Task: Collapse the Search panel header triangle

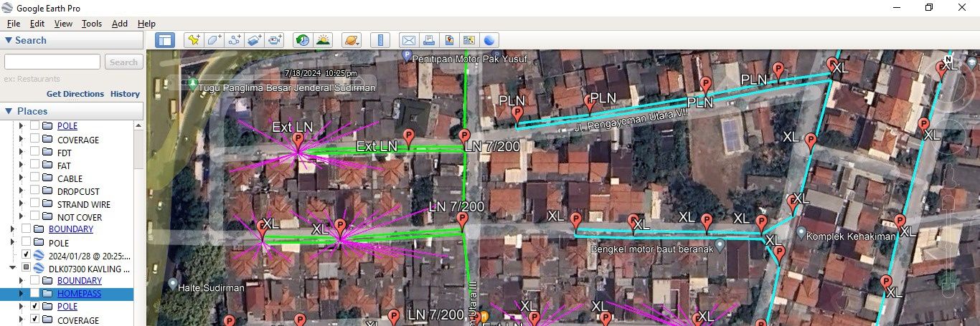Action: coord(9,41)
